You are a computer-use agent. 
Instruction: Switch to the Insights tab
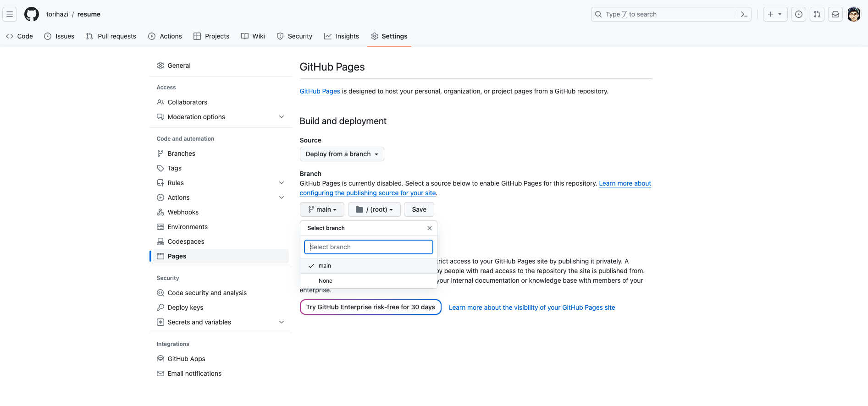pyautogui.click(x=342, y=36)
